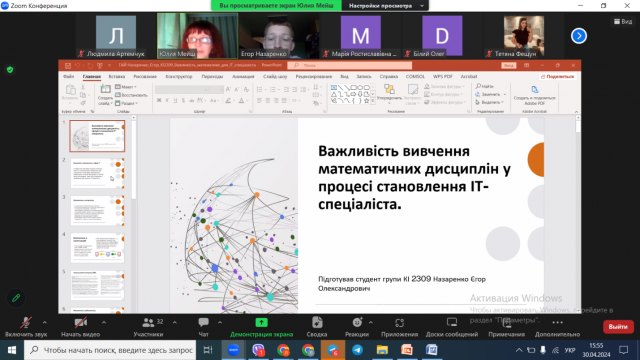
Task: Toggle italic К formatting button
Action: point(167,100)
